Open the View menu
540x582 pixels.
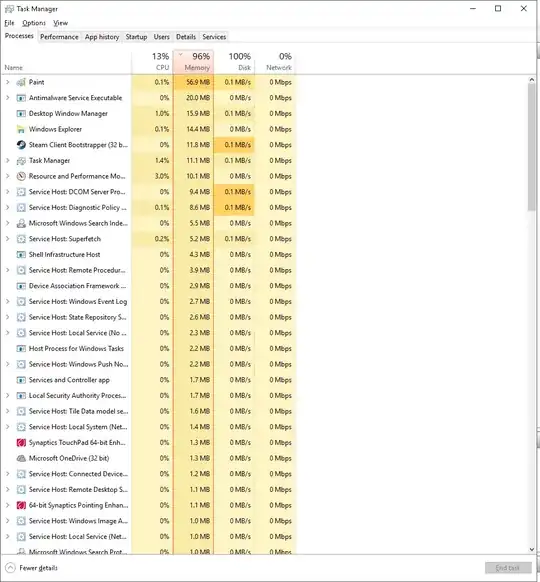pyautogui.click(x=60, y=23)
